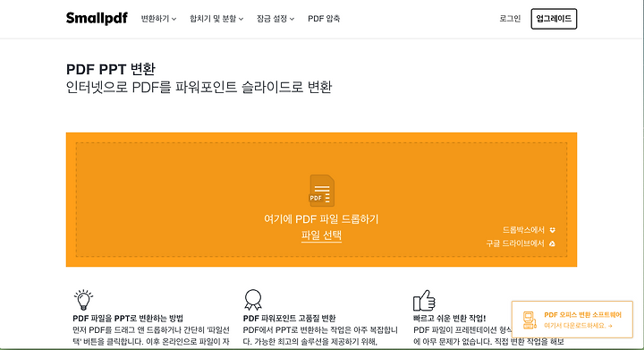The image size is (644, 350).
Task: Click the Smallpdf logo
Action: coord(97,19)
